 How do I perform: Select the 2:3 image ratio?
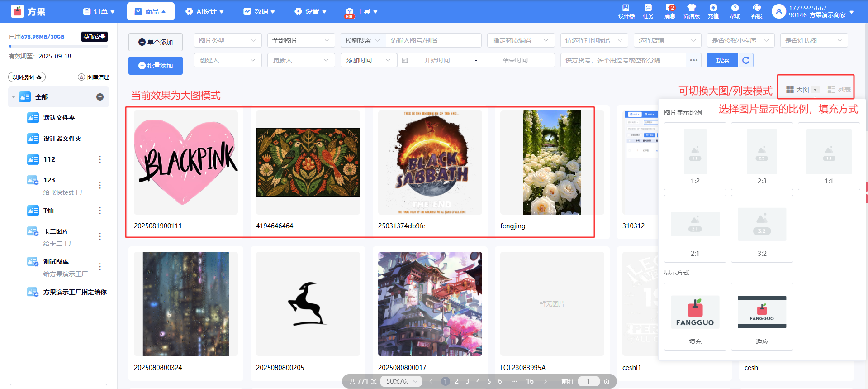(x=762, y=156)
